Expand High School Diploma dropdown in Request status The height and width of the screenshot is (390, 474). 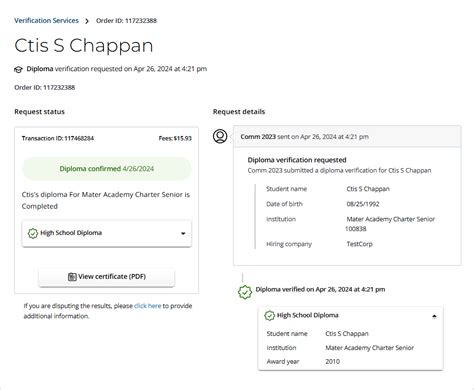(x=183, y=233)
